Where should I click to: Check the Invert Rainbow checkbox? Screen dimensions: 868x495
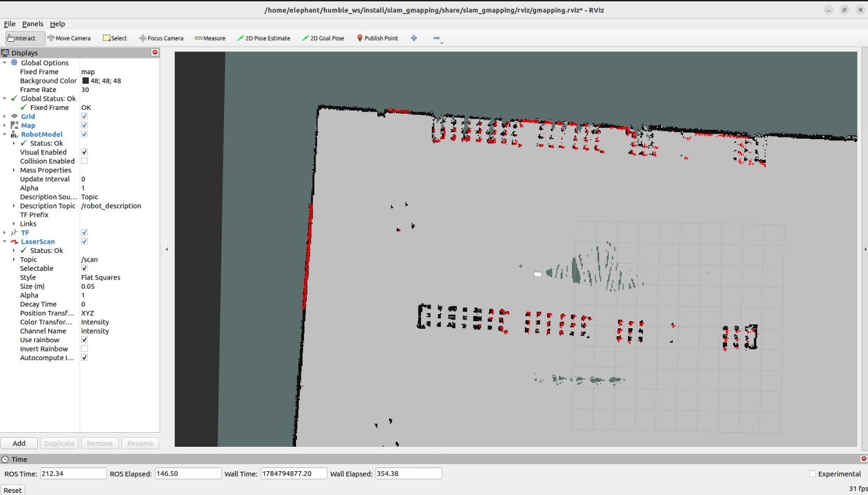tap(84, 349)
